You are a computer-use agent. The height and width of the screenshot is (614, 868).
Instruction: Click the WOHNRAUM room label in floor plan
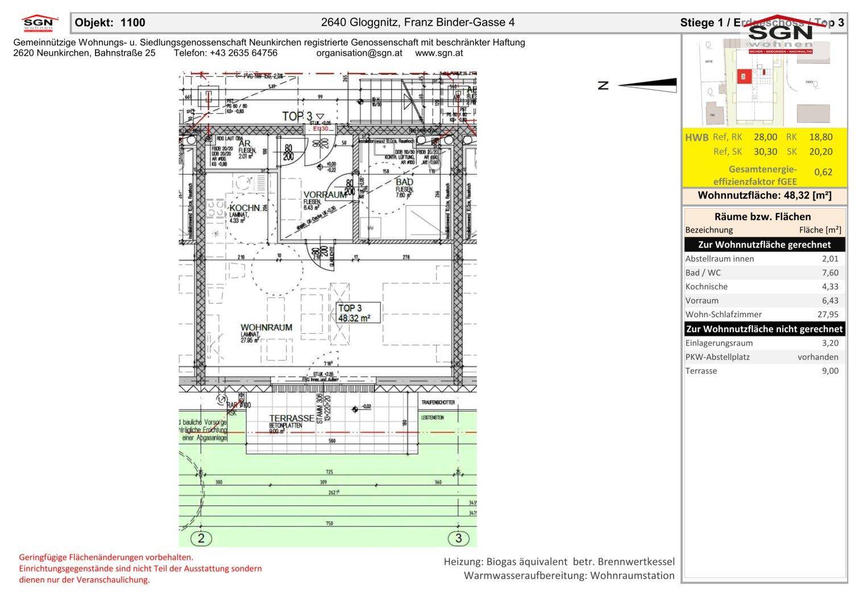tap(266, 328)
